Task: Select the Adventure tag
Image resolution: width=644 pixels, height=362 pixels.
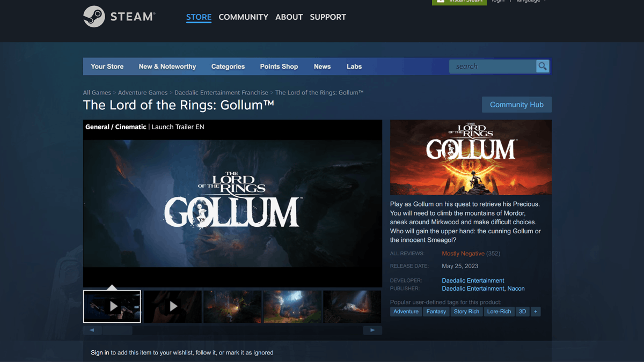Action: click(406, 312)
